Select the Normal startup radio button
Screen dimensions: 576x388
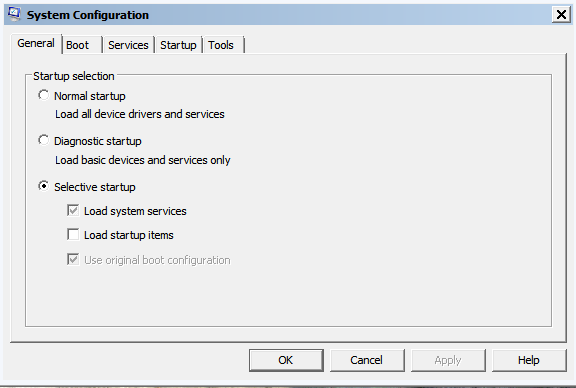coord(43,95)
